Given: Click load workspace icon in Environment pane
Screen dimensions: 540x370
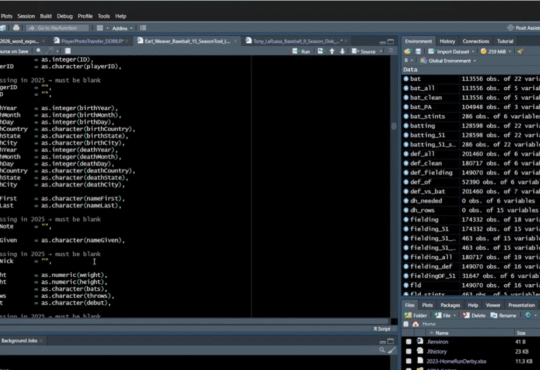Looking at the screenshot, I should pyautogui.click(x=408, y=51).
